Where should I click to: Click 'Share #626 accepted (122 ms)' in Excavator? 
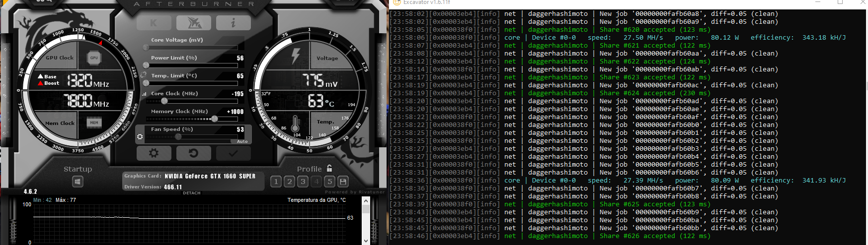click(x=655, y=236)
